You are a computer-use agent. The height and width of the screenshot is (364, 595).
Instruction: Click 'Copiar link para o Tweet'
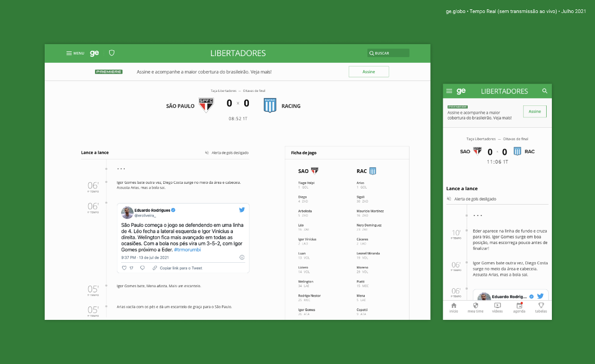coord(178,268)
